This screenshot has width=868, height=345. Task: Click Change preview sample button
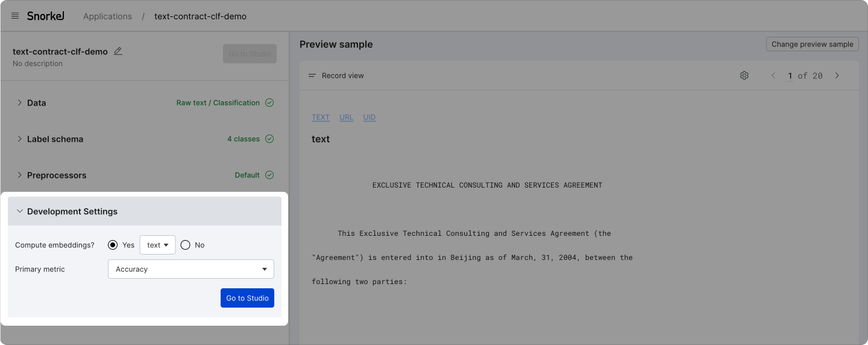click(813, 44)
